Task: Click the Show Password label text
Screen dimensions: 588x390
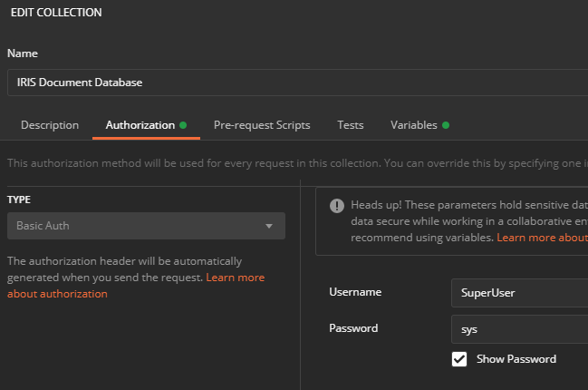Action: click(516, 359)
